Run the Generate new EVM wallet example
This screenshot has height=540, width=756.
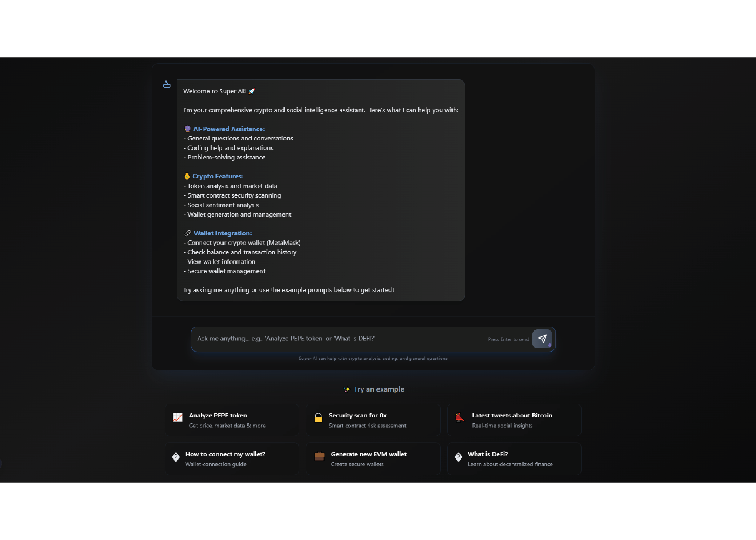point(373,459)
